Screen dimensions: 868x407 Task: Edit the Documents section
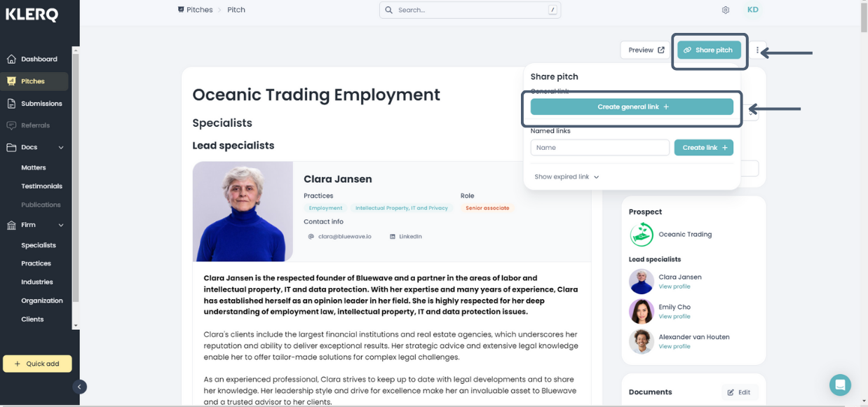(738, 392)
